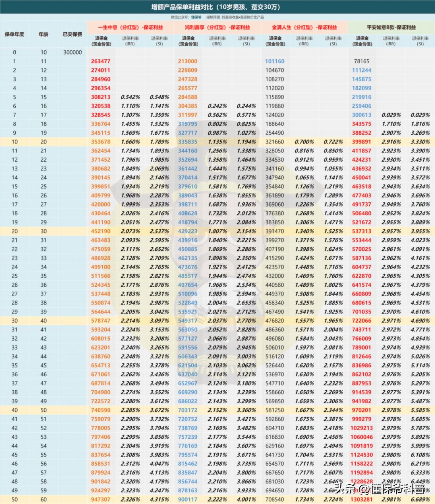435x504 pixels.
Task: Select the cell 499100
Action: pos(101,267)
